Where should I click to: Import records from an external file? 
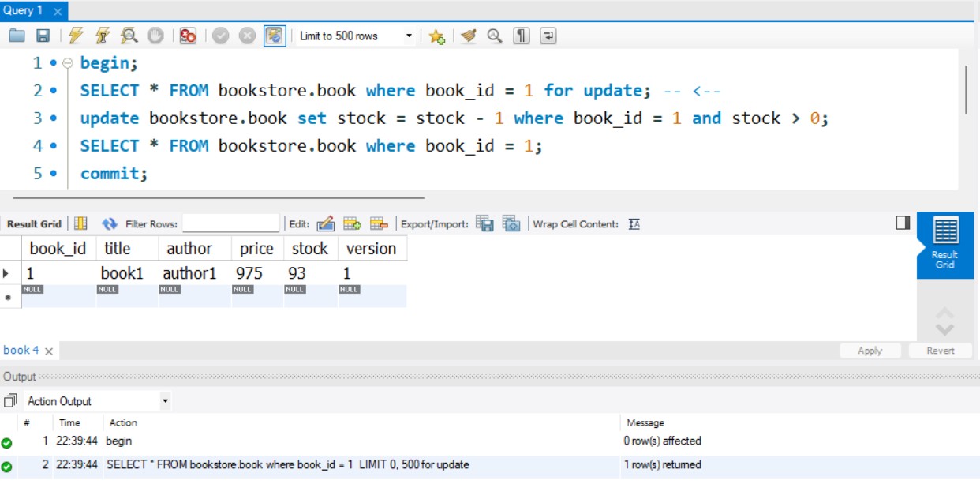coord(511,223)
